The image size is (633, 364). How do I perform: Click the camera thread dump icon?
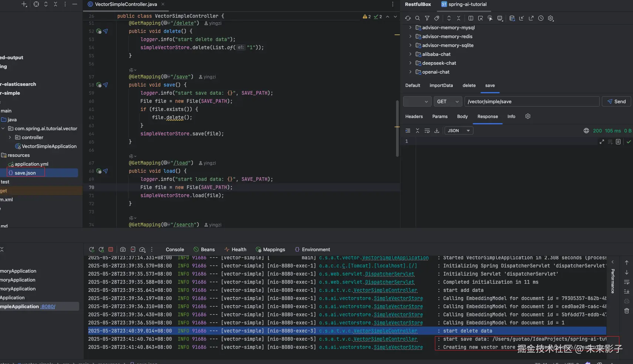(x=123, y=249)
